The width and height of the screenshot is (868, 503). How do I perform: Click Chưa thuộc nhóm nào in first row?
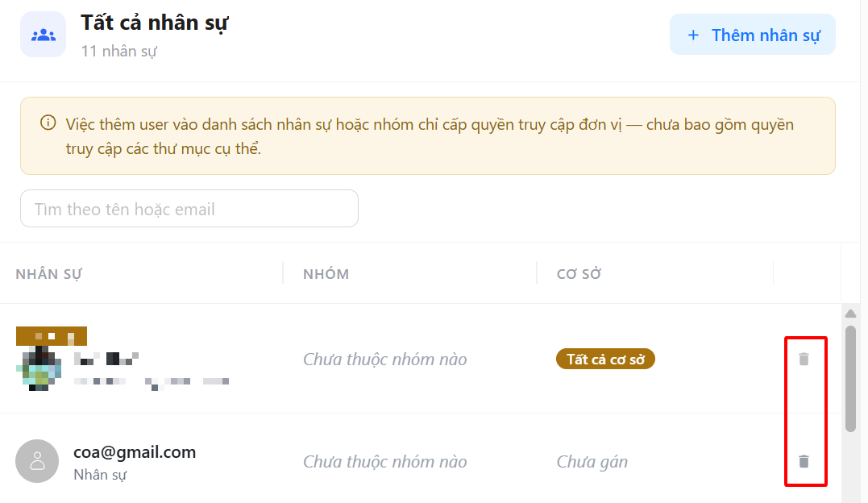tap(384, 359)
